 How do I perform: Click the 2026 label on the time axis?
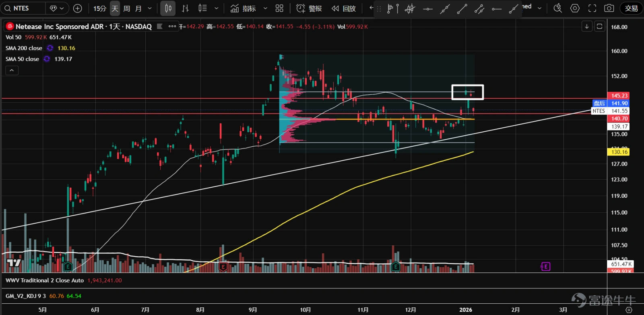(x=466, y=310)
